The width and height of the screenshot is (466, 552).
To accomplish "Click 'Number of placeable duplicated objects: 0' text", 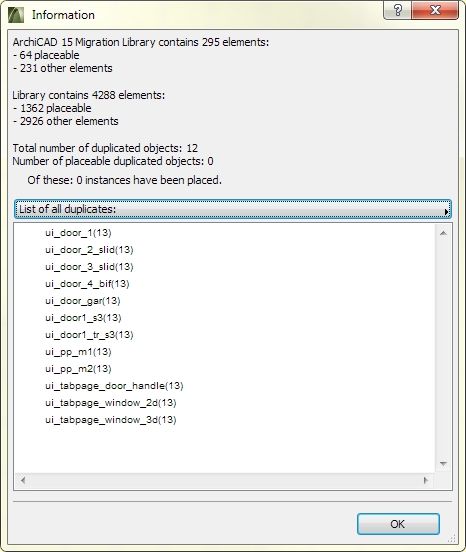I will click(x=113, y=161).
